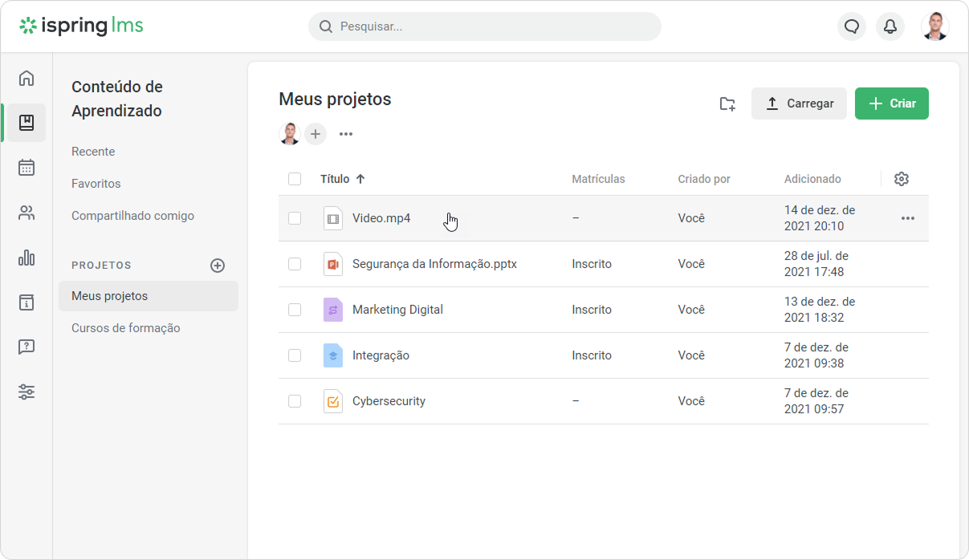Open the three-dot menu for Video.mp4

907,218
